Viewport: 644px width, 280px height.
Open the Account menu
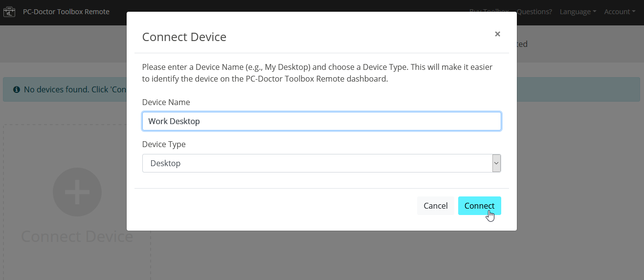pos(620,12)
